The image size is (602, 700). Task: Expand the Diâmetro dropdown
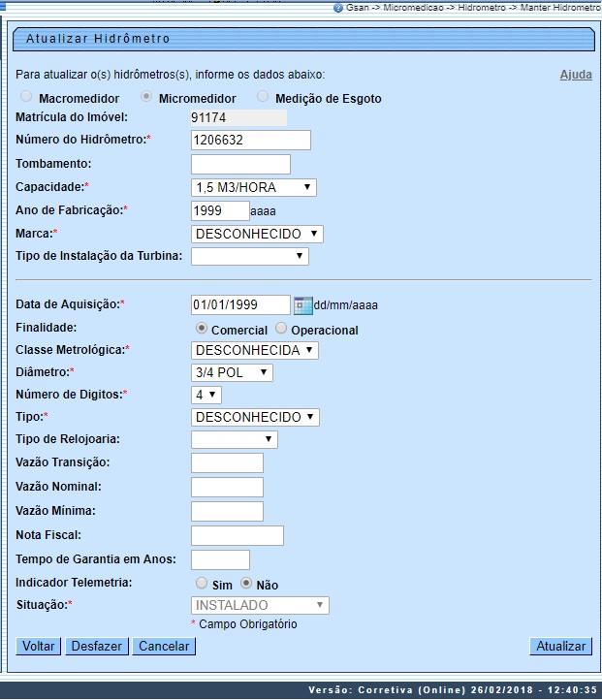coord(232,372)
